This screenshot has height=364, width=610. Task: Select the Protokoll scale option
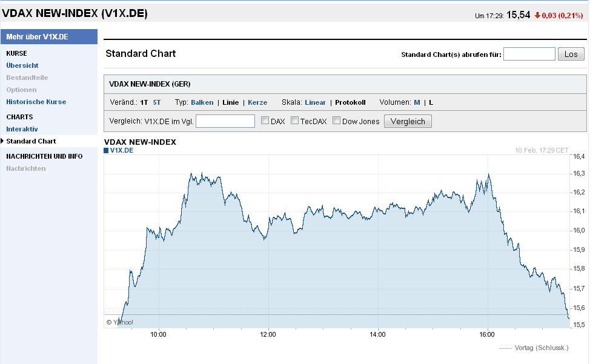350,102
